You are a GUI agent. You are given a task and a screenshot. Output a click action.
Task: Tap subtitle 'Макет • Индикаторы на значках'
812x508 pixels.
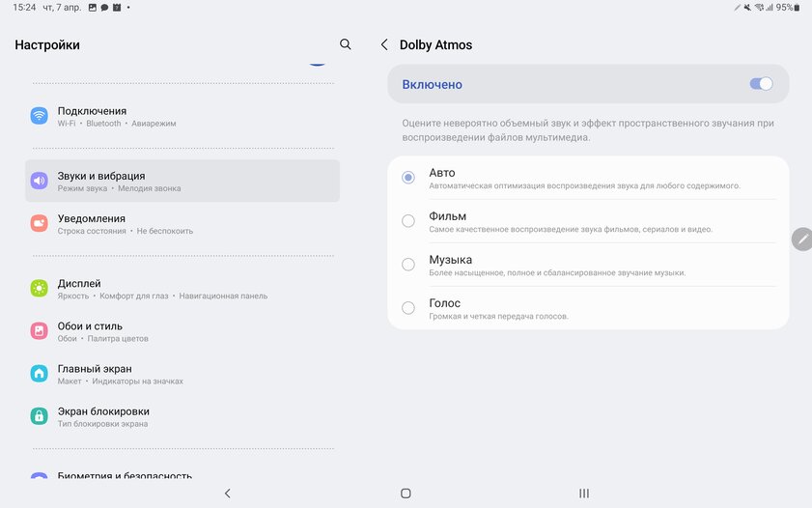(x=120, y=381)
